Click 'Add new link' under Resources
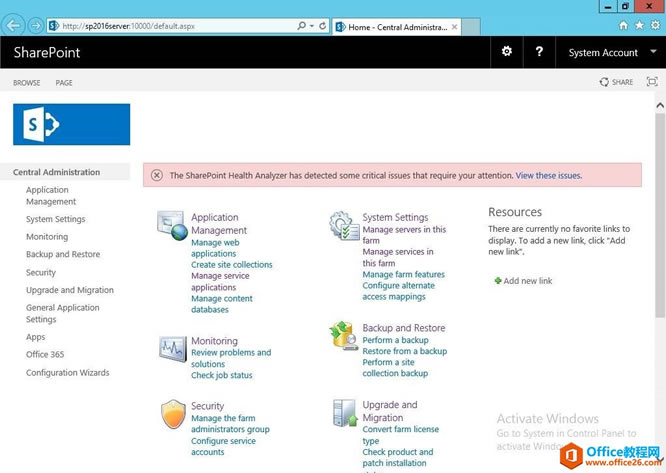 (x=527, y=281)
